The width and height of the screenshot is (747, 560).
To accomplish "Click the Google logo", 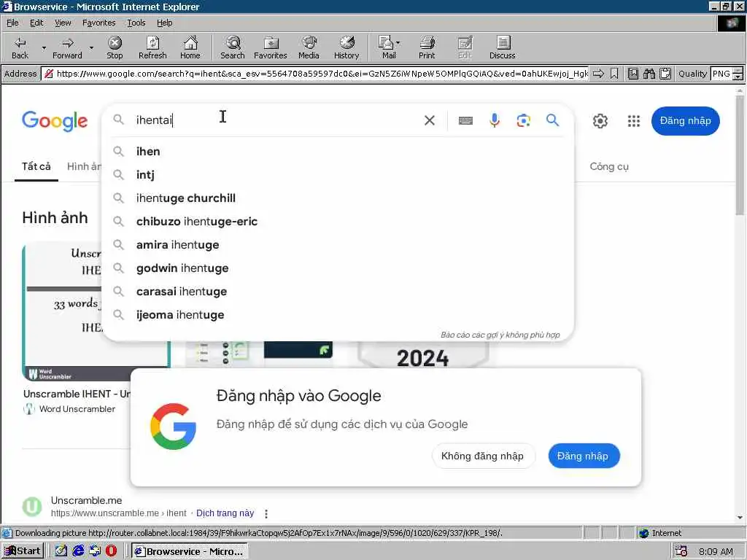I will click(x=54, y=121).
